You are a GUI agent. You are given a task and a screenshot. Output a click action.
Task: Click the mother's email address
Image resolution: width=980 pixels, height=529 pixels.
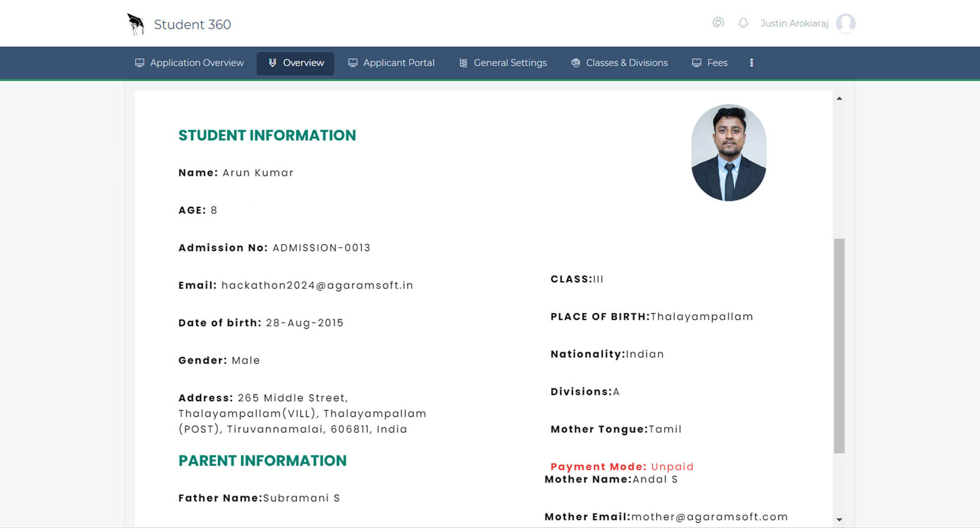[x=711, y=517]
